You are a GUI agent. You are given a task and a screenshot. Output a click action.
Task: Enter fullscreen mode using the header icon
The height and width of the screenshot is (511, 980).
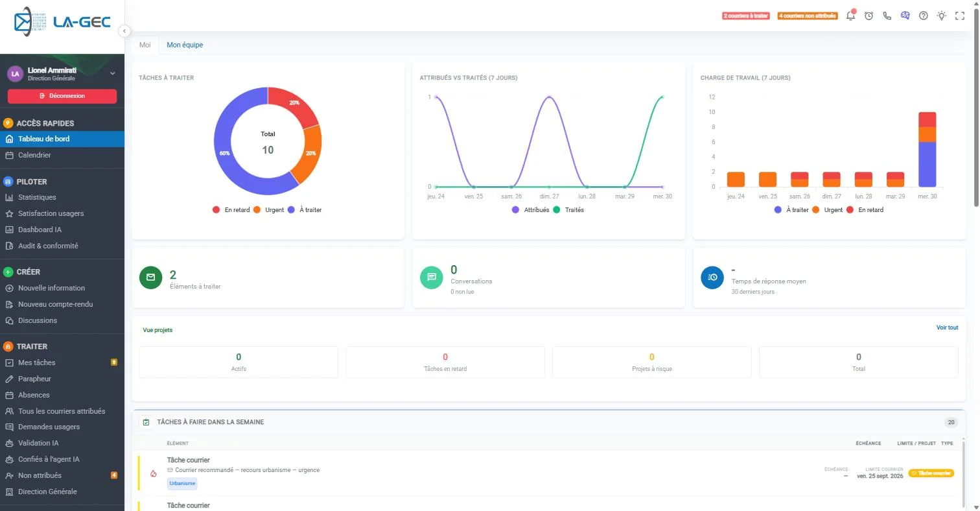(960, 16)
